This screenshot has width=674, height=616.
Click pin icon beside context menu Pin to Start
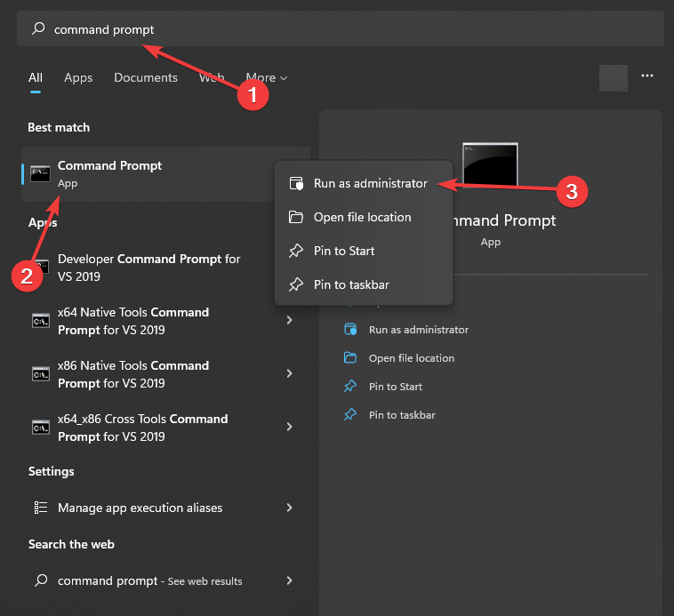pos(296,251)
